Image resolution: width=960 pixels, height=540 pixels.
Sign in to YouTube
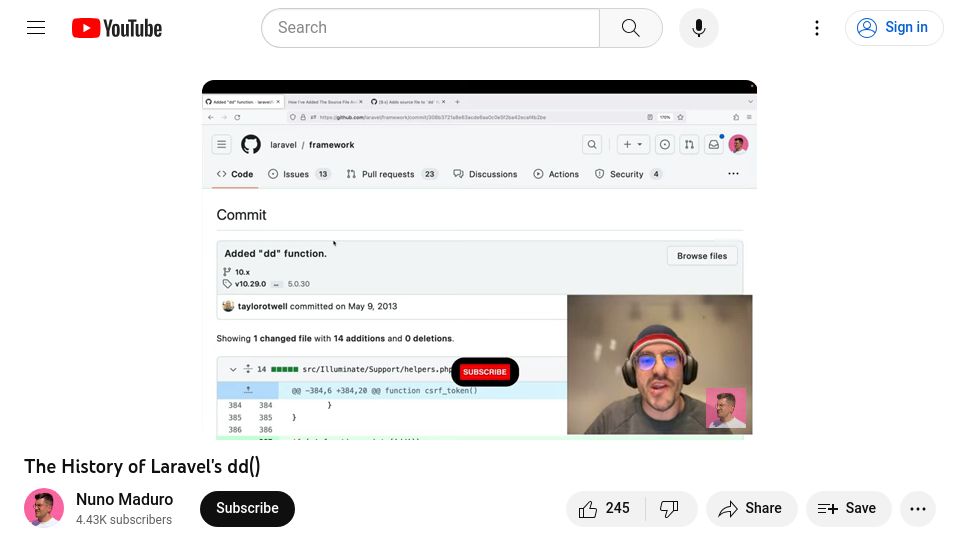click(x=893, y=28)
